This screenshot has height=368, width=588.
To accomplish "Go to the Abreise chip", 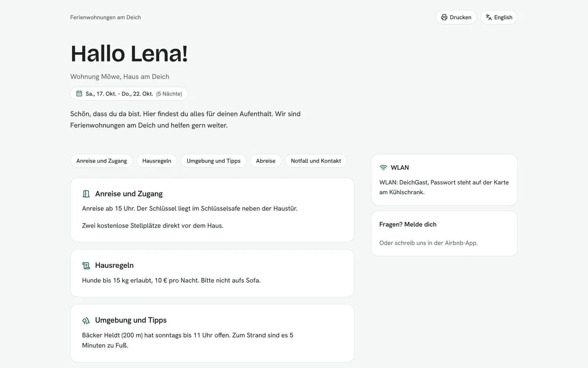I will point(266,161).
